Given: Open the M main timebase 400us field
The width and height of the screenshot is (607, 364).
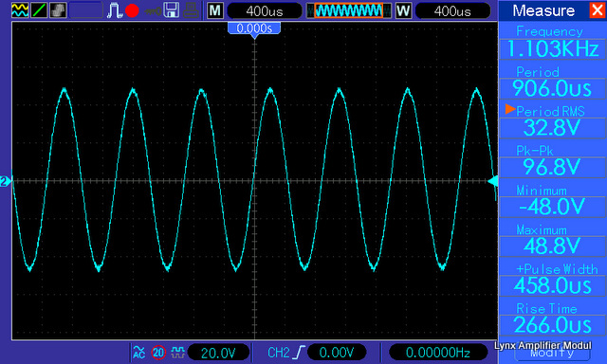Looking at the screenshot, I should [x=265, y=10].
